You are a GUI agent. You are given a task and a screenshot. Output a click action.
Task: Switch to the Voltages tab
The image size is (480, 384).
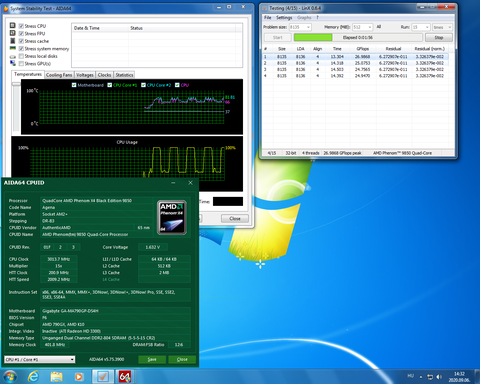coord(85,75)
